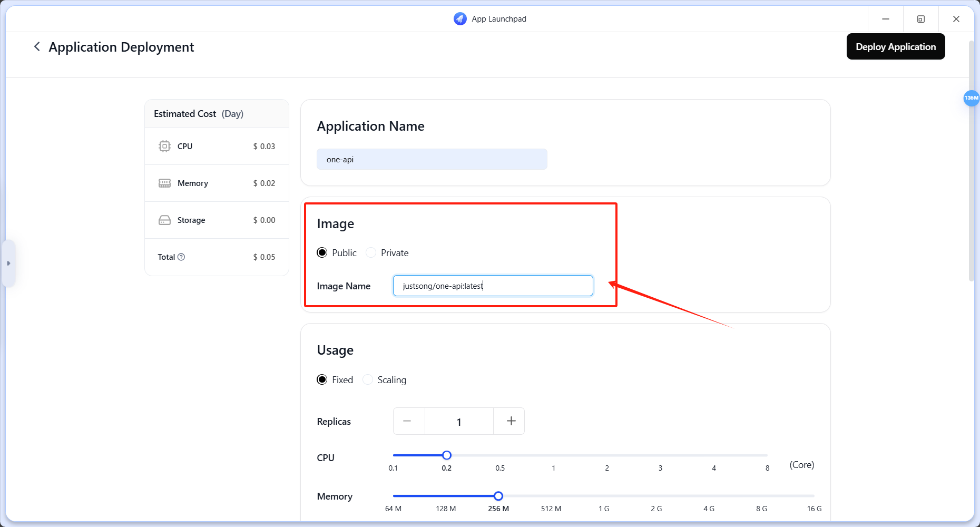The width and height of the screenshot is (980, 527).
Task: Decrease replicas with the minus button
Action: (x=407, y=421)
